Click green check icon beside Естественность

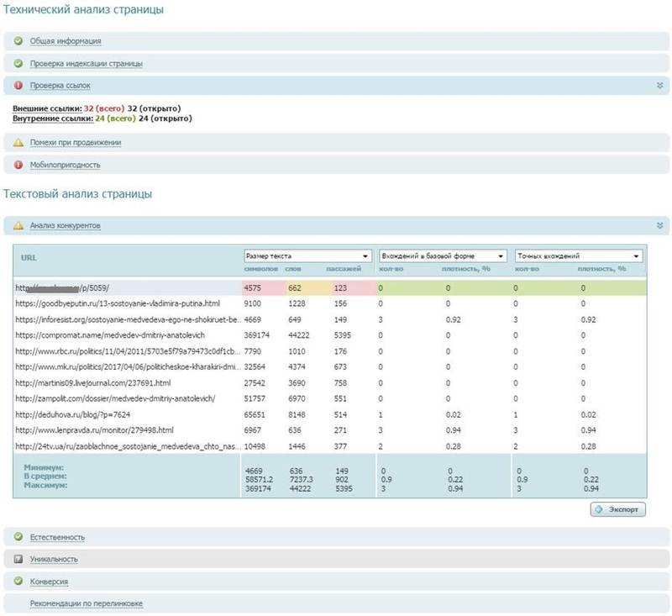18,536
